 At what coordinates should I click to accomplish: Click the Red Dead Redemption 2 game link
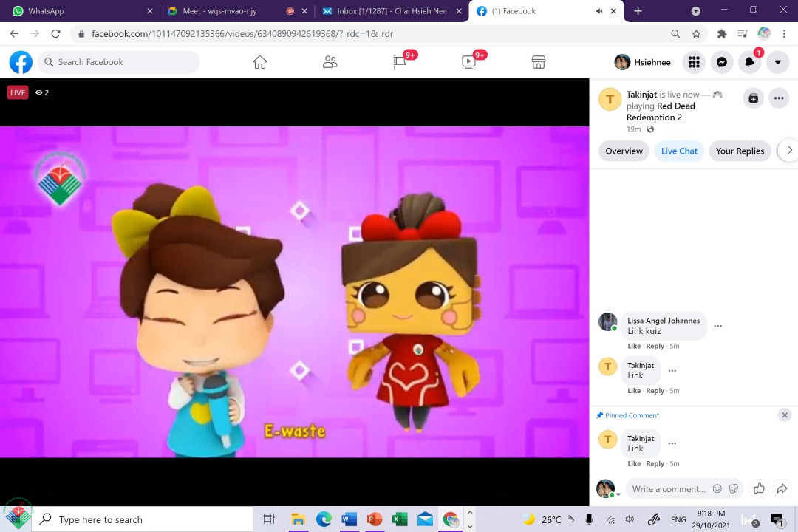point(661,112)
